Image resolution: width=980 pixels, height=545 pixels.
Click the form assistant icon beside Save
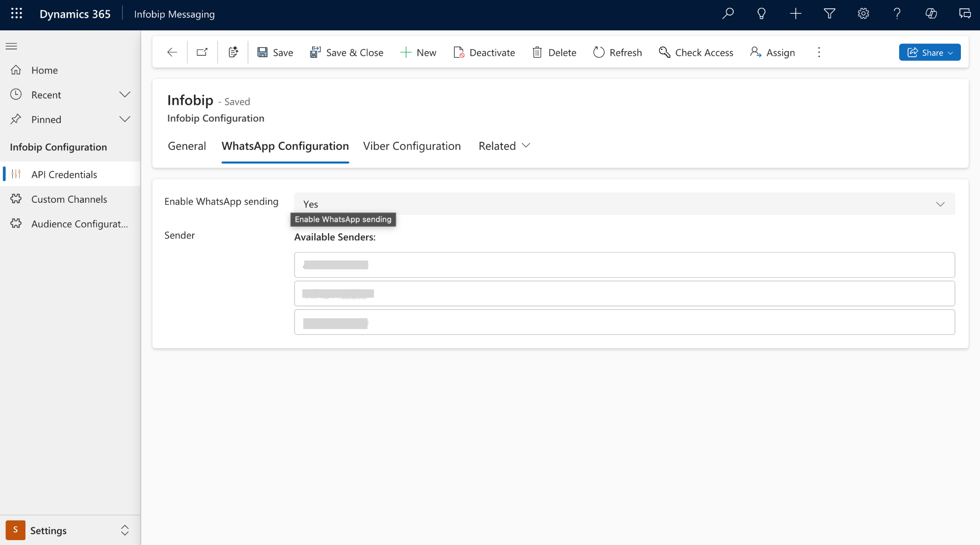pos(233,52)
